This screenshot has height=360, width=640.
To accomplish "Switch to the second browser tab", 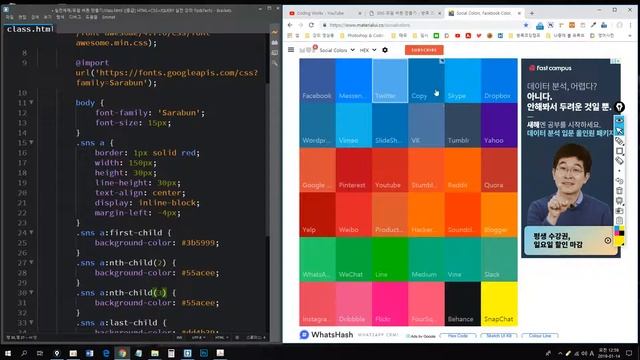I will 404,13.
